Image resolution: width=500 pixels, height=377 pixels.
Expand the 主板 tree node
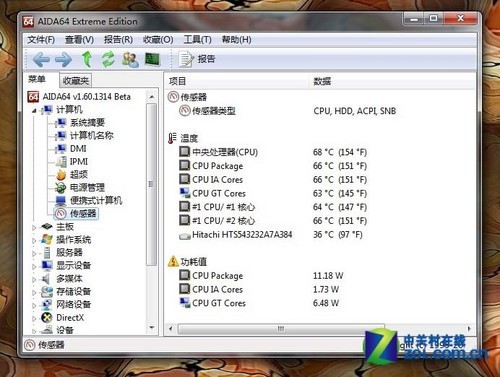[34, 227]
